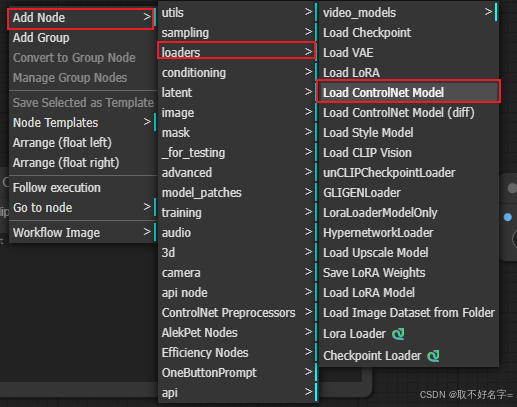Viewport: 517px width, 407px height.
Task: Expand the OneButtonPrompt category
Action: pos(238,373)
